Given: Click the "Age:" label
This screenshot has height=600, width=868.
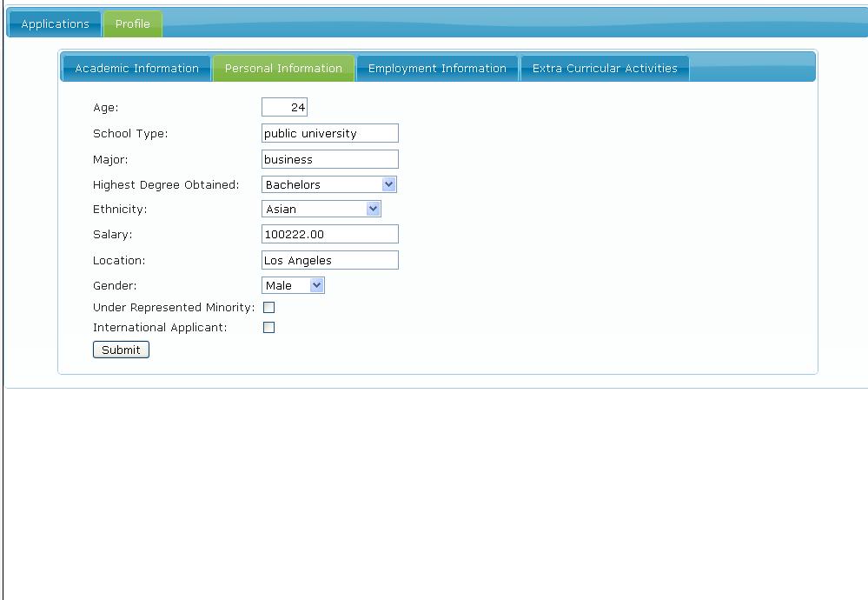Looking at the screenshot, I should (106, 108).
